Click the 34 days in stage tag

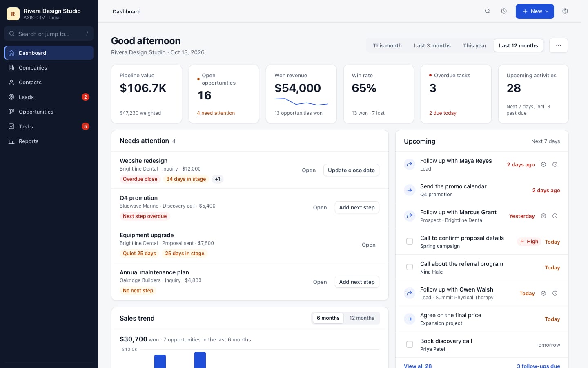pos(186,179)
